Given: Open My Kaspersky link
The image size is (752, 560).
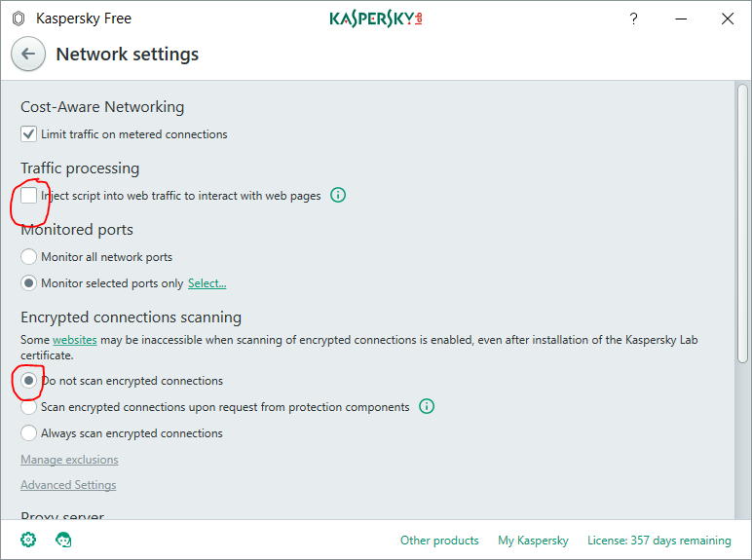Looking at the screenshot, I should [533, 541].
